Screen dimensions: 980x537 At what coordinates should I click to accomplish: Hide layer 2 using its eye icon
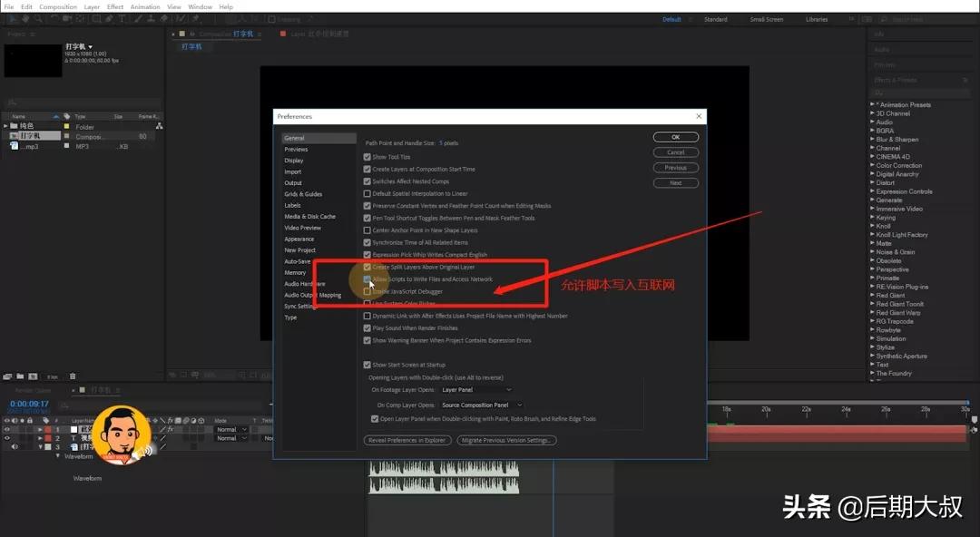(7, 438)
